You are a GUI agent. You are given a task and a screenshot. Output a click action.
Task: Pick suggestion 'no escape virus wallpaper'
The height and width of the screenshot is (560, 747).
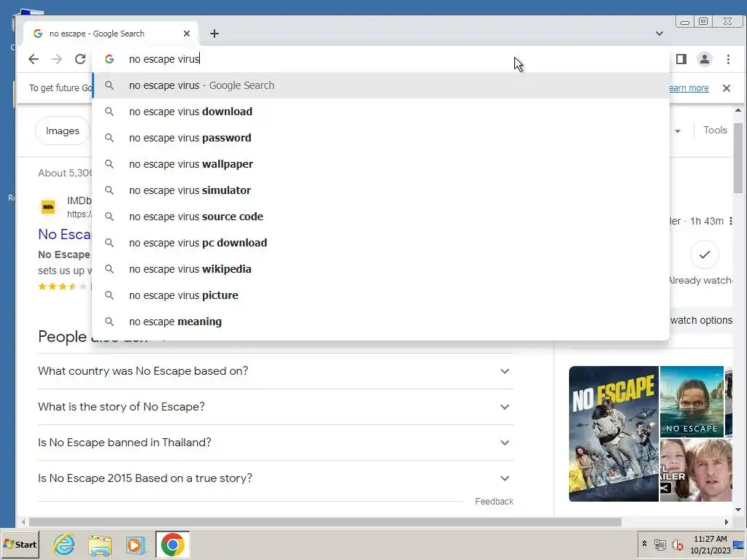click(381, 164)
